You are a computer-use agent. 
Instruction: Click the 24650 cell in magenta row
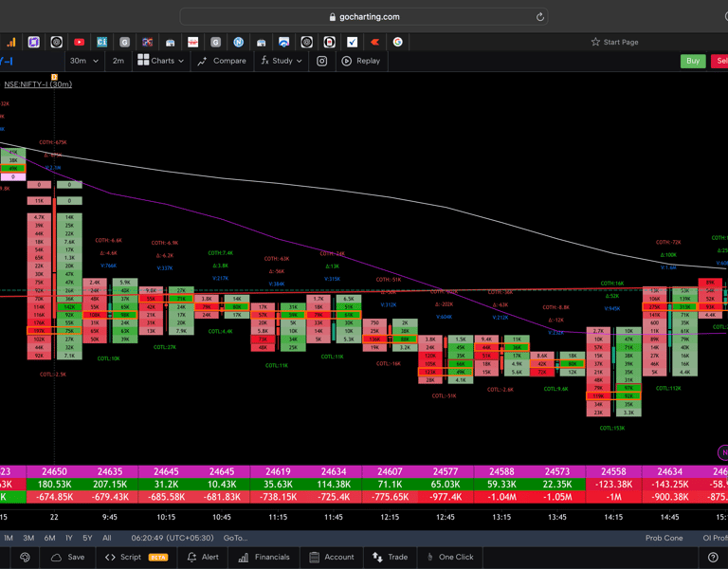54,471
